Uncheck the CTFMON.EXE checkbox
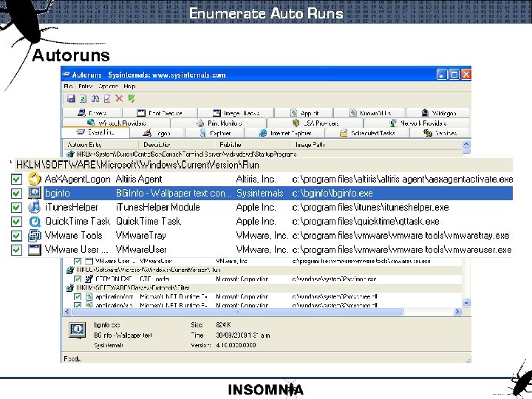The height and width of the screenshot is (399, 532). [x=78, y=279]
